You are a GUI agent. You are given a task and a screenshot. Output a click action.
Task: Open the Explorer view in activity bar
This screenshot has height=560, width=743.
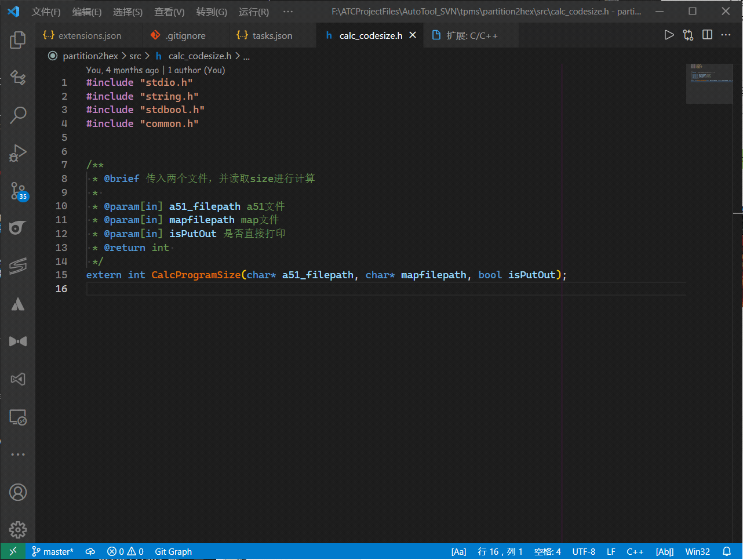point(18,40)
